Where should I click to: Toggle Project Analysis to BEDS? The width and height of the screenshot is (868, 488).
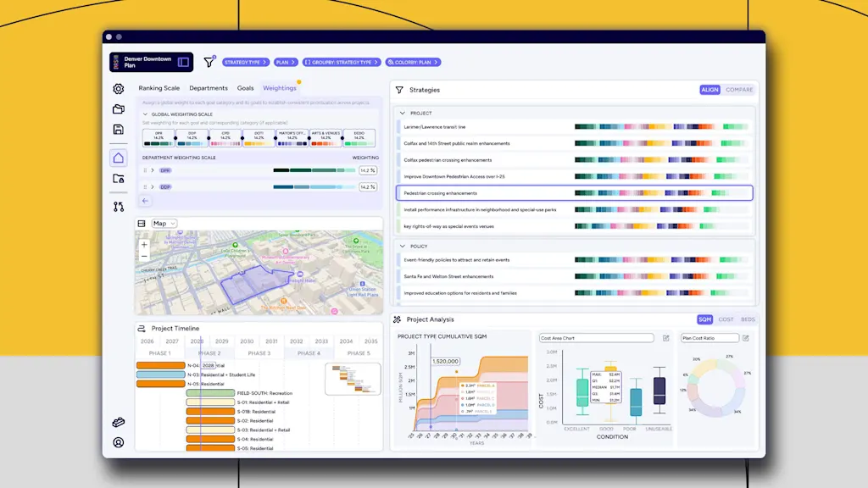coord(748,319)
